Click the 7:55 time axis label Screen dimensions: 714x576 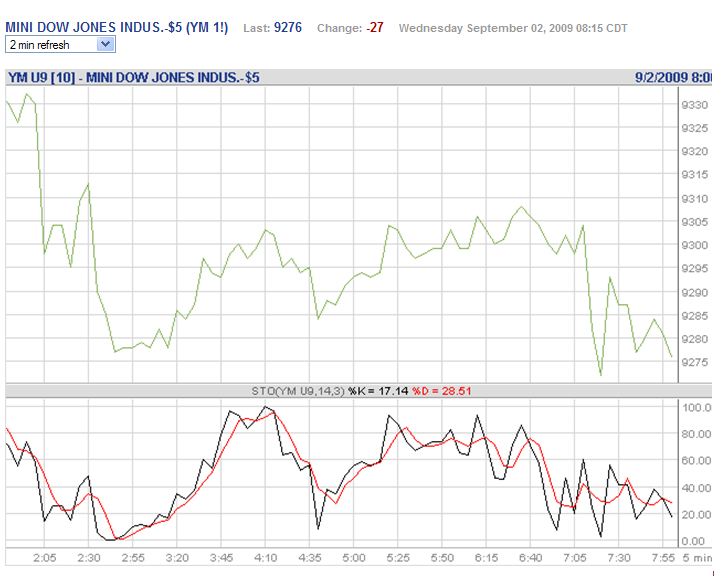pyautogui.click(x=663, y=558)
